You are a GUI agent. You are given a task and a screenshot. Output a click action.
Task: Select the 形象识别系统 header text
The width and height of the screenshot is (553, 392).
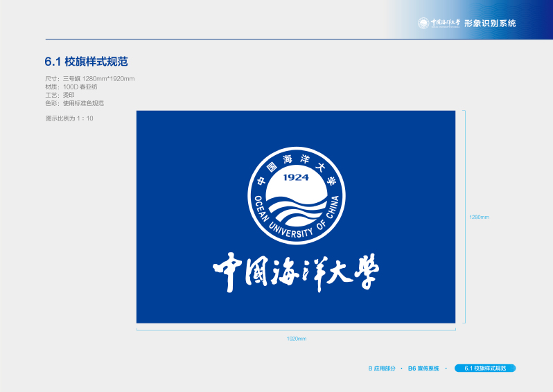click(490, 23)
